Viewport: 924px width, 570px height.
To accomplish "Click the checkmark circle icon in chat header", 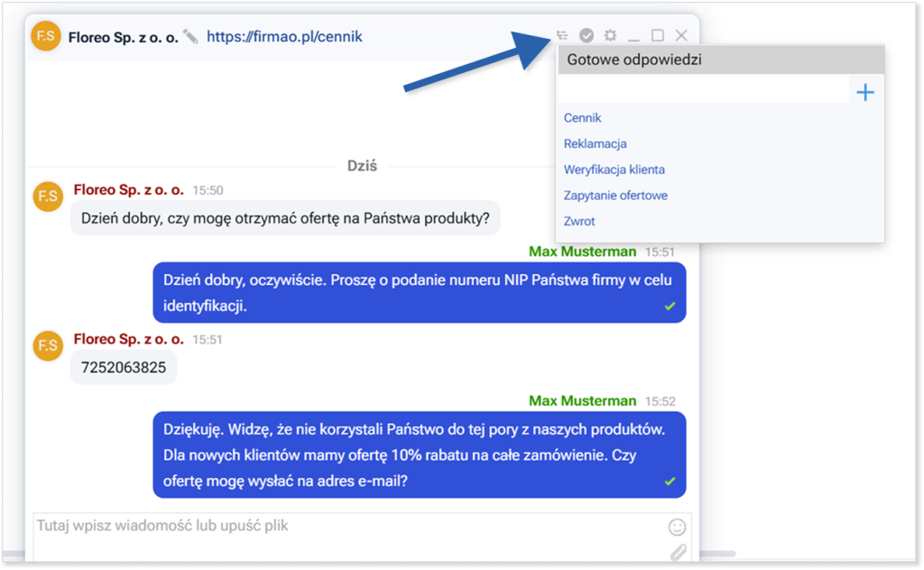I will coord(587,36).
